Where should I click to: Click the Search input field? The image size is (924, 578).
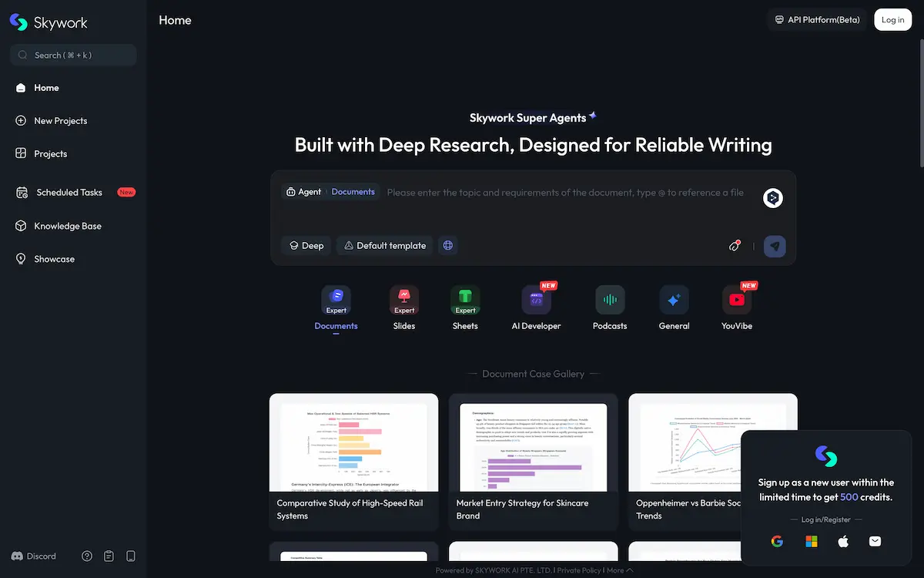click(x=73, y=55)
